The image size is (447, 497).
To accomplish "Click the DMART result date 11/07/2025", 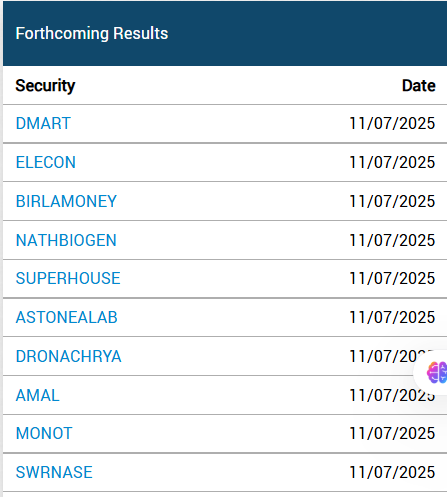I will point(392,123).
